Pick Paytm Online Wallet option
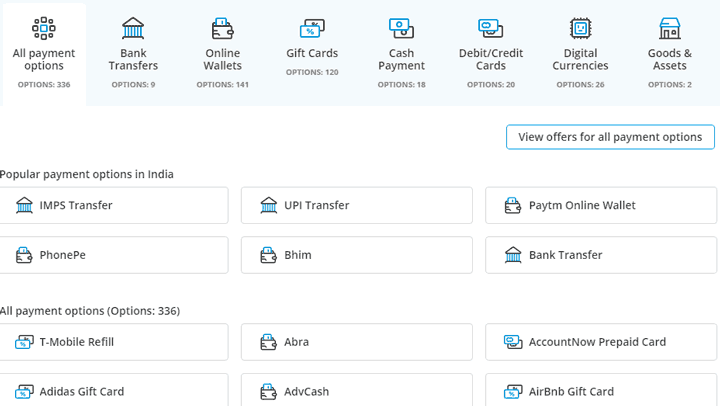The image size is (720, 406). click(x=601, y=205)
